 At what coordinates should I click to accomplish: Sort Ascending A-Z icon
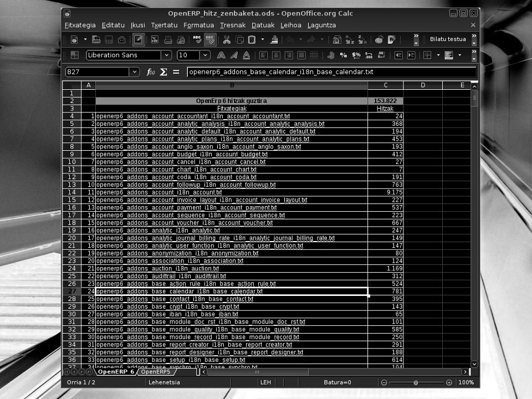coord(350,40)
